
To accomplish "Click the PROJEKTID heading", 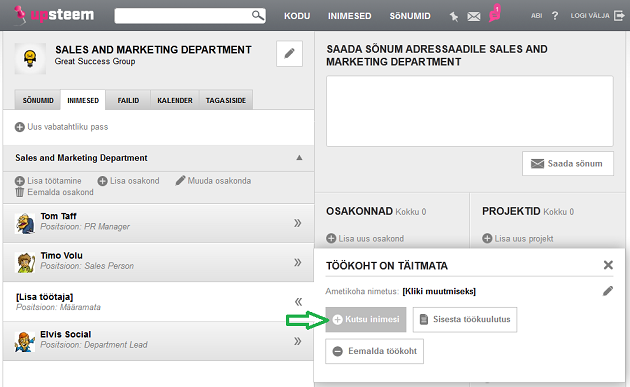I will click(511, 211).
